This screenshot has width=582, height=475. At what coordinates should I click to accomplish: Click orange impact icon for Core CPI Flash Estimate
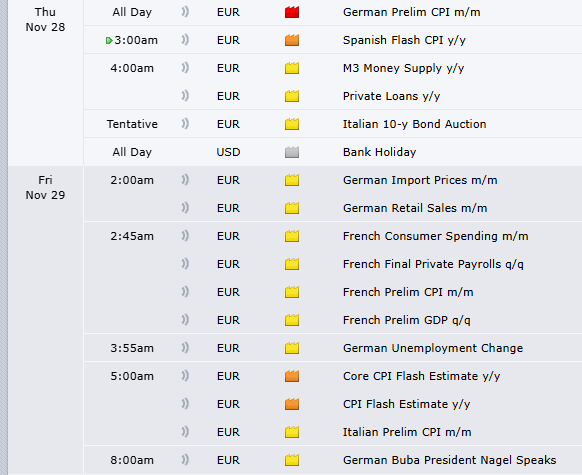(292, 376)
